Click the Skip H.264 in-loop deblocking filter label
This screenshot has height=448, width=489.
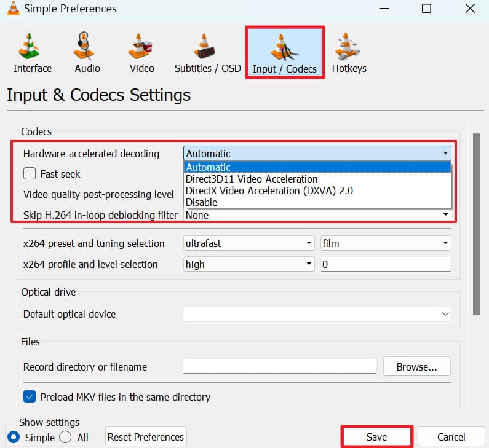pyautogui.click(x=100, y=215)
